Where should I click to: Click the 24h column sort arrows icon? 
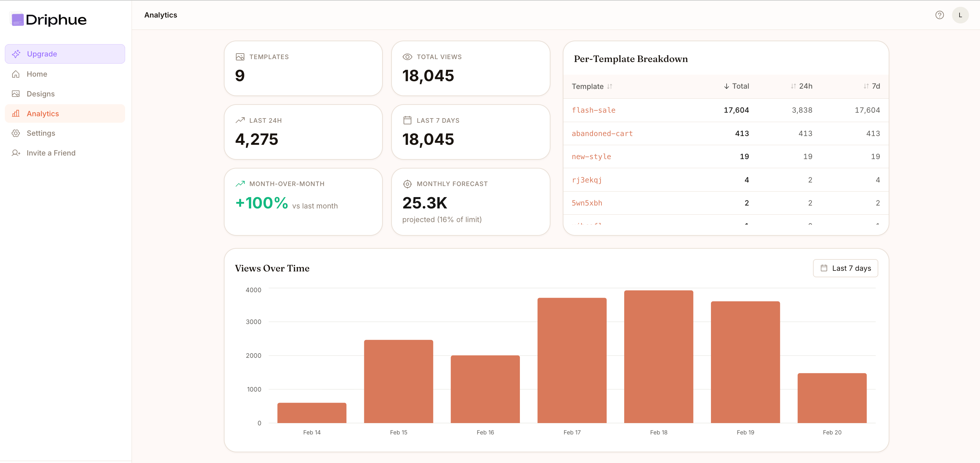coord(793,86)
